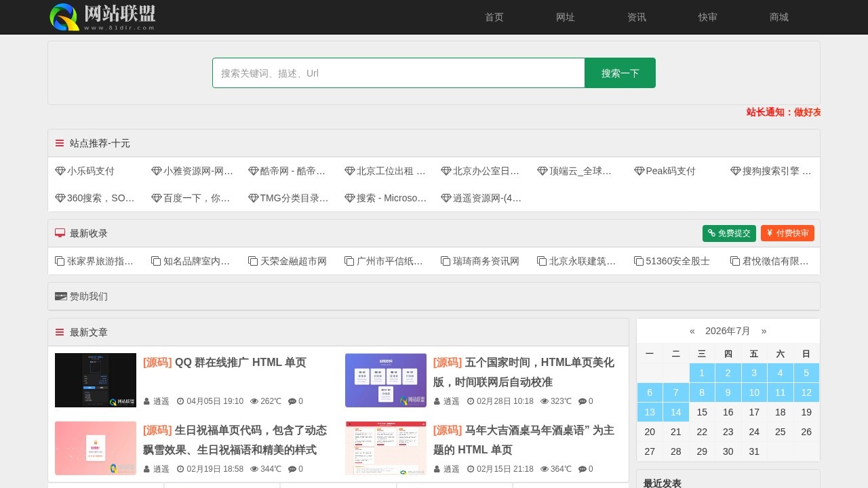Click comment count of QQ群在线推广 article
The height and width of the screenshot is (488, 868).
pyautogui.click(x=296, y=401)
